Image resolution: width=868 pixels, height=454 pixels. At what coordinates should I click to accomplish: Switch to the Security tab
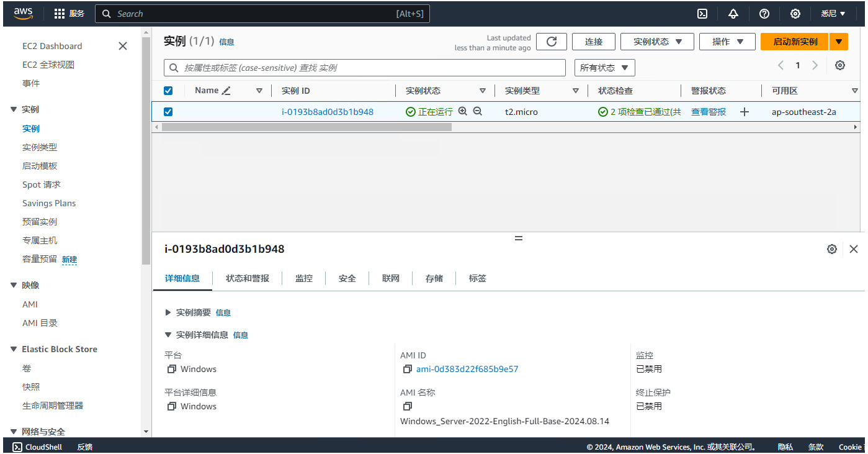pyautogui.click(x=347, y=278)
